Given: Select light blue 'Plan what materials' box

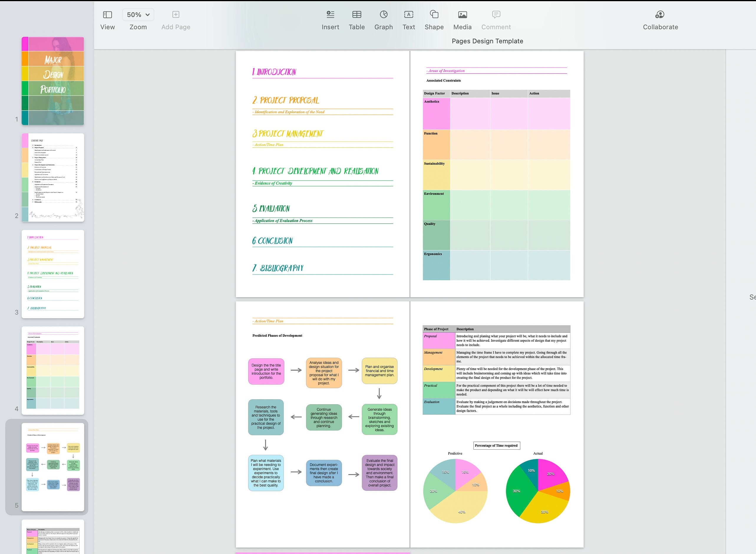Looking at the screenshot, I should coord(266,473).
